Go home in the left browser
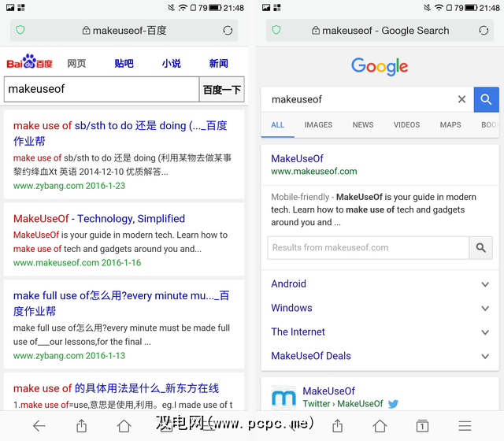Screen dimensions: 504x441 [x=124, y=426]
